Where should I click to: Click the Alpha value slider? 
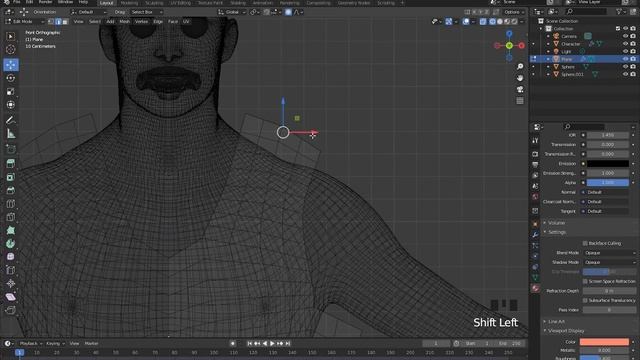pos(608,183)
